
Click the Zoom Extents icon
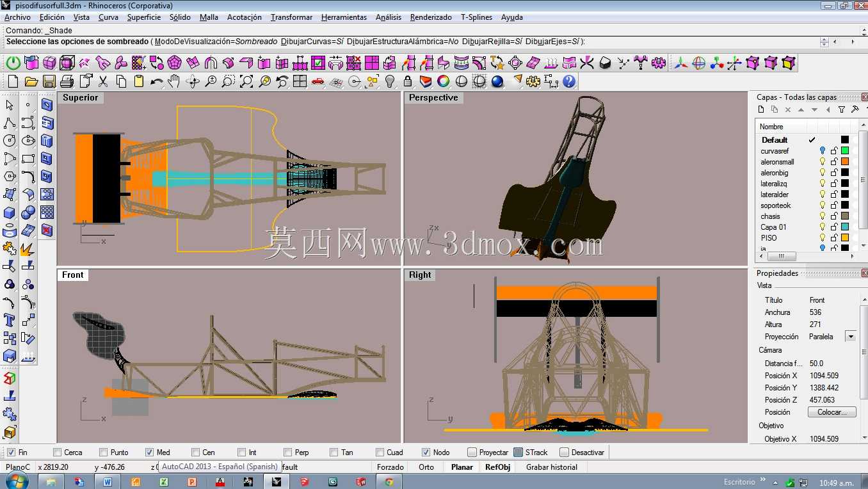[x=246, y=81]
